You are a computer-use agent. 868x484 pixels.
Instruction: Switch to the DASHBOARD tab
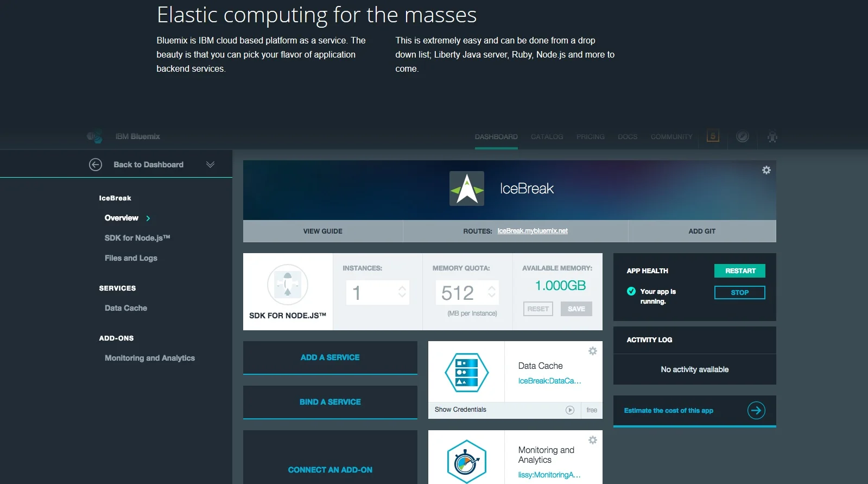pyautogui.click(x=496, y=137)
